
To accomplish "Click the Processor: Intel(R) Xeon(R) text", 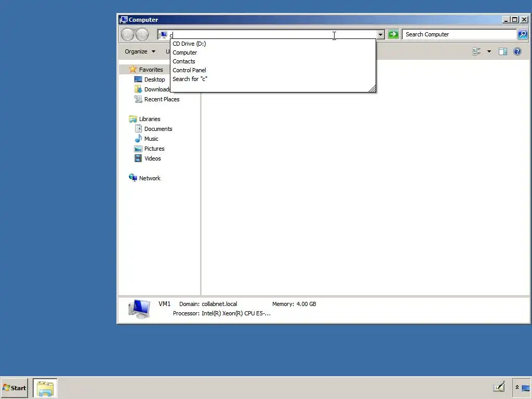I will pyautogui.click(x=222, y=313).
